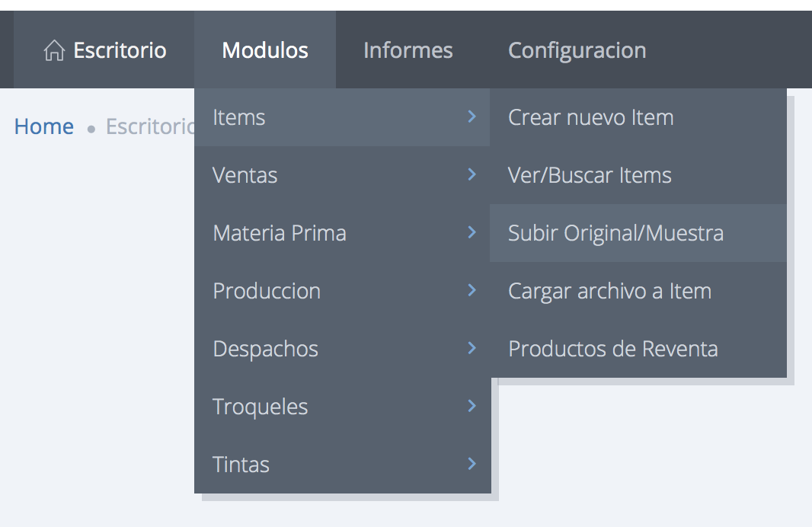Choose Crear nuevo Item
812x527 pixels.
point(590,117)
